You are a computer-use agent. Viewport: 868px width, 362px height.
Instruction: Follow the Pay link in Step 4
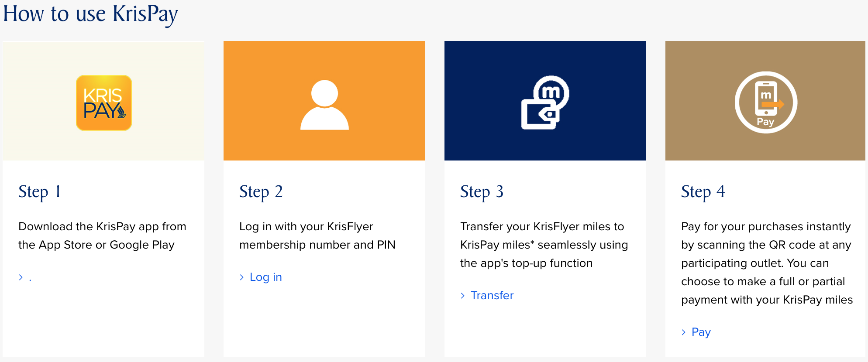tap(701, 332)
